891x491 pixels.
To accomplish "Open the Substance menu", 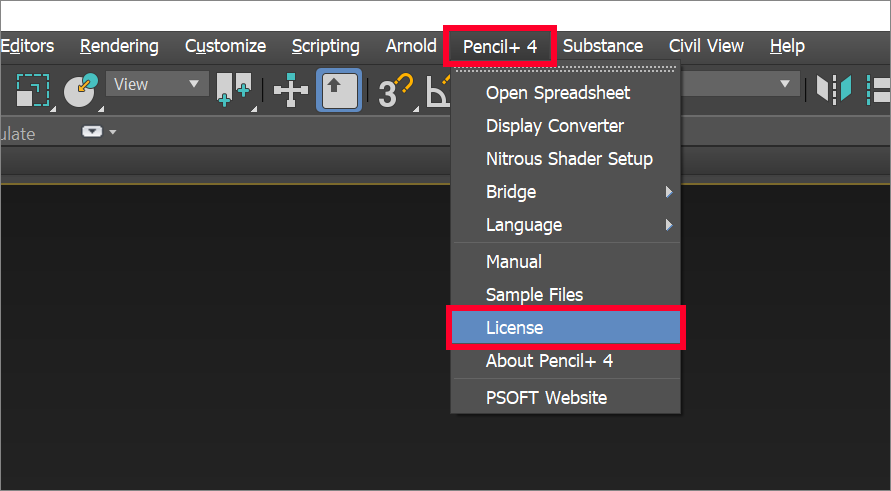I will 603,46.
